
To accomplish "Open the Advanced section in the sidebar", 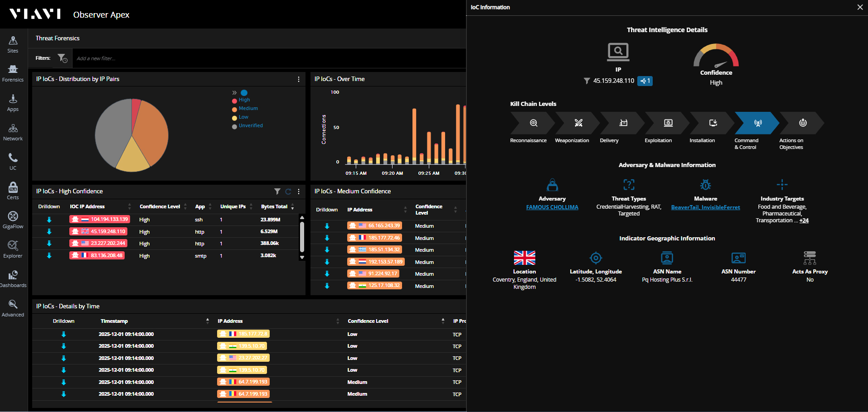I will (x=13, y=308).
